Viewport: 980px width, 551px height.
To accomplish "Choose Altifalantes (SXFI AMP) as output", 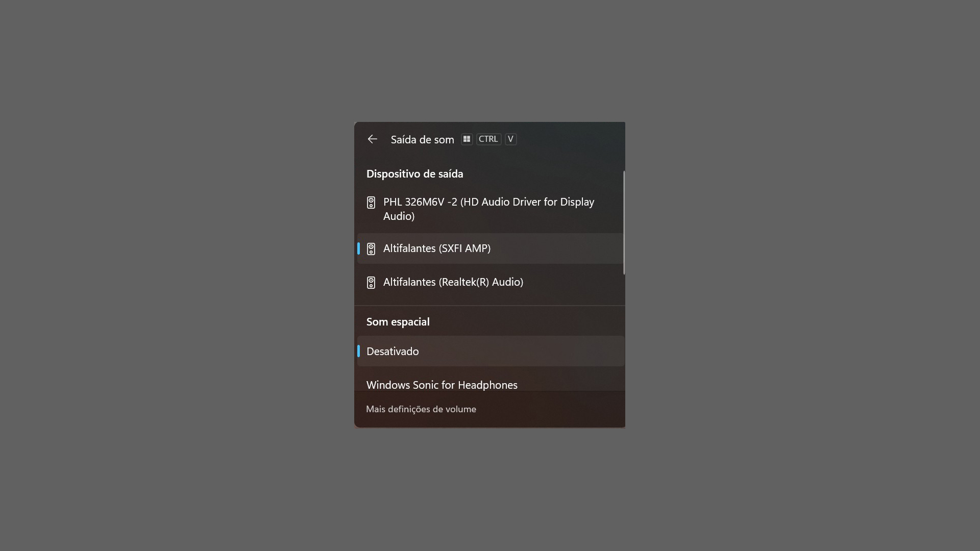I will tap(436, 248).
